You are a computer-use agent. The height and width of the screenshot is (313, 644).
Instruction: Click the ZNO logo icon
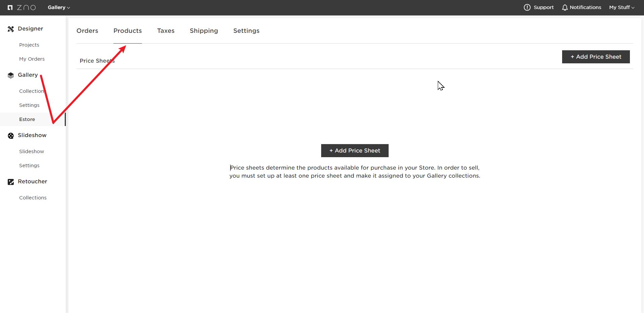click(22, 7)
